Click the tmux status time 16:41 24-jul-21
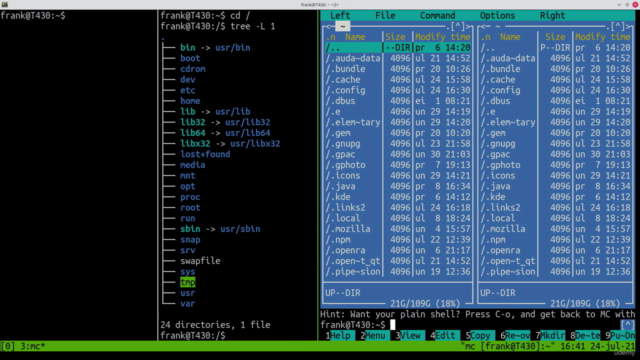640x360 pixels. point(598,346)
